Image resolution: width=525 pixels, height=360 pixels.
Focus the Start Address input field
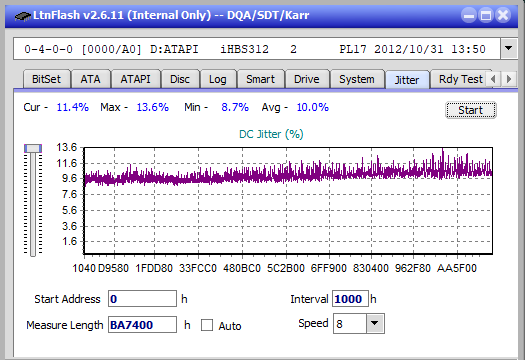pyautogui.click(x=142, y=299)
